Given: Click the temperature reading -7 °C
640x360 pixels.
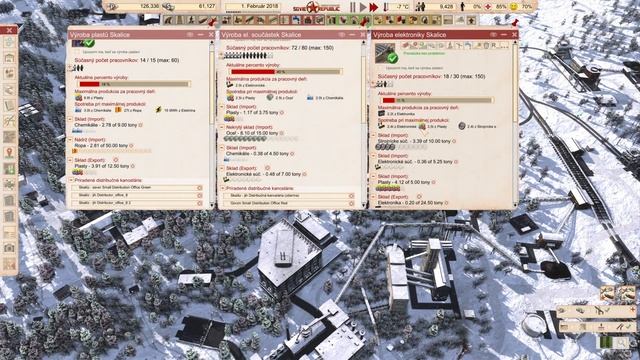Looking at the screenshot, I should click(402, 7).
